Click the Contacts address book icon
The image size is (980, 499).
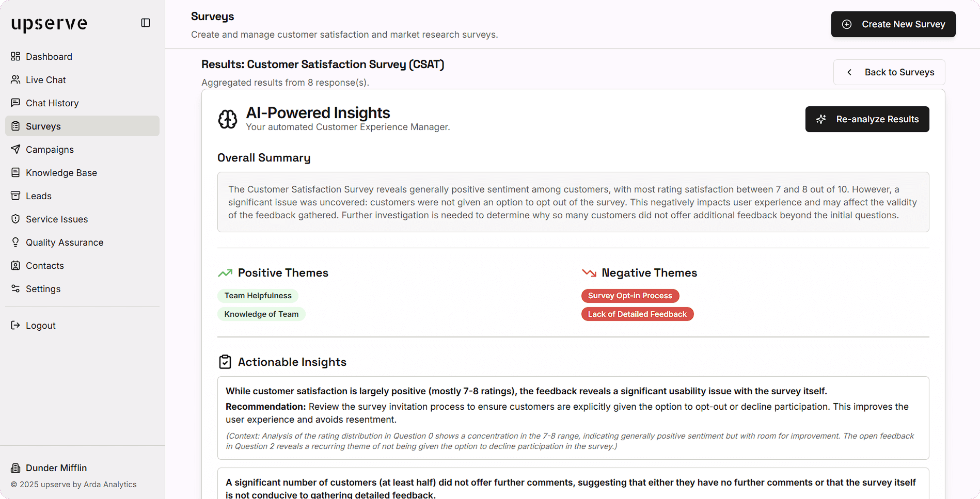(15, 265)
